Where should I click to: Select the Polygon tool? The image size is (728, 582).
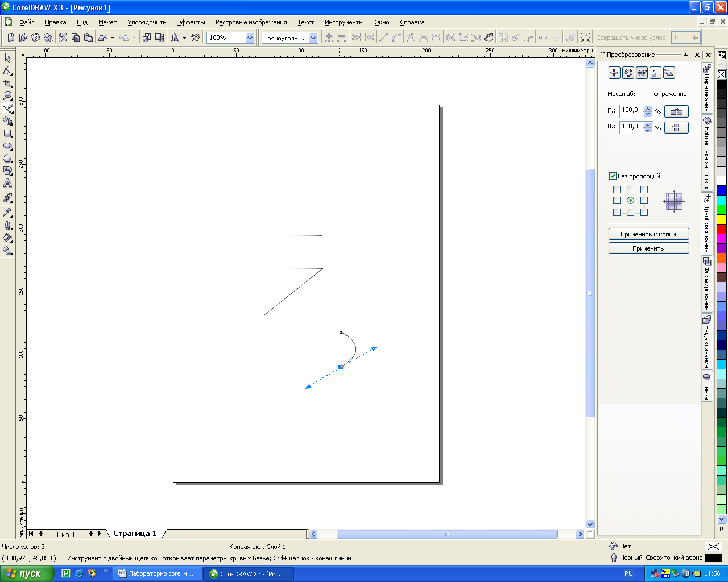coord(7,159)
